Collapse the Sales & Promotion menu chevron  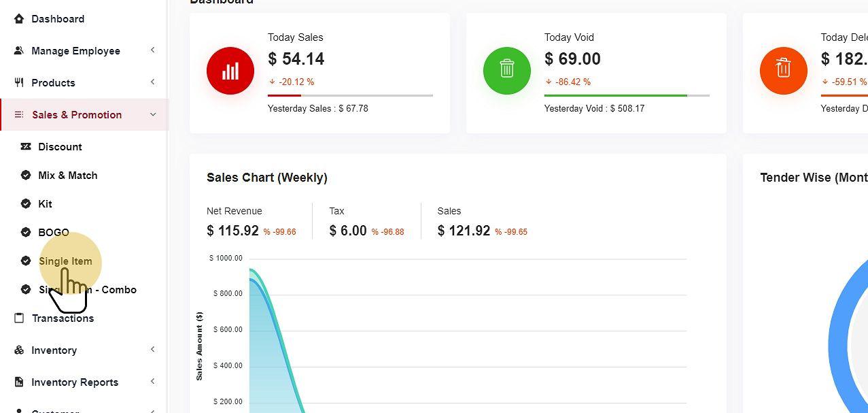coord(153,115)
